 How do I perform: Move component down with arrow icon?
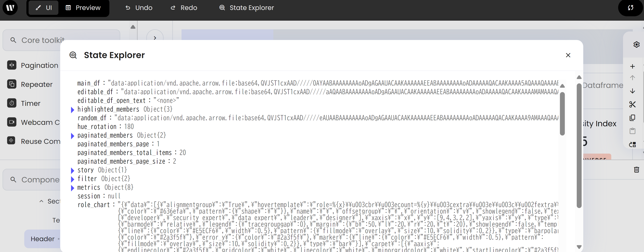632,91
